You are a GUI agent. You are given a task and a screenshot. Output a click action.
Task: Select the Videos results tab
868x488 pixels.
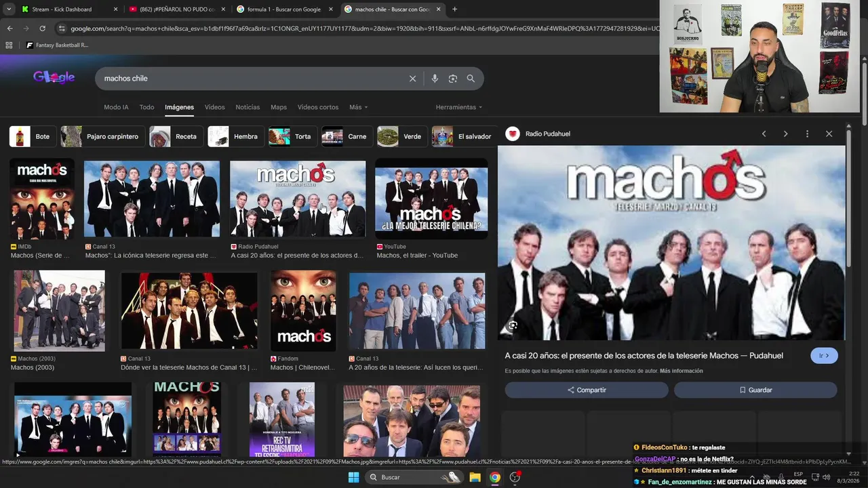(x=214, y=107)
